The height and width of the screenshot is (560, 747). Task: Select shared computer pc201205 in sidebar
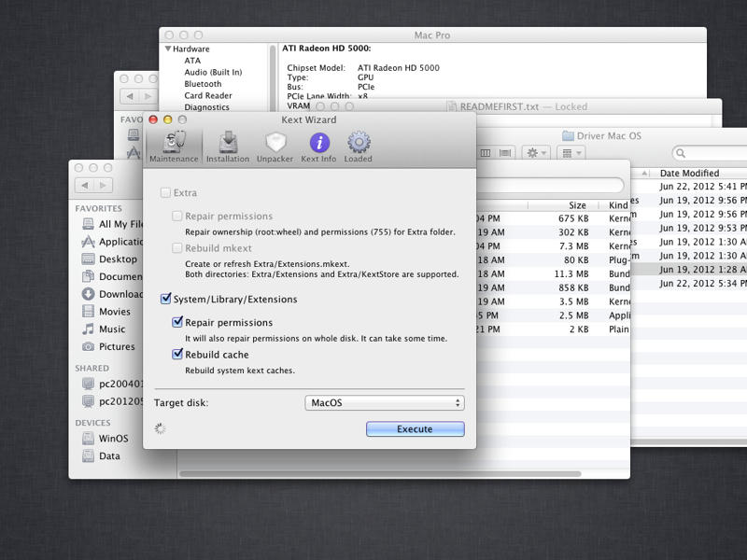(x=113, y=401)
